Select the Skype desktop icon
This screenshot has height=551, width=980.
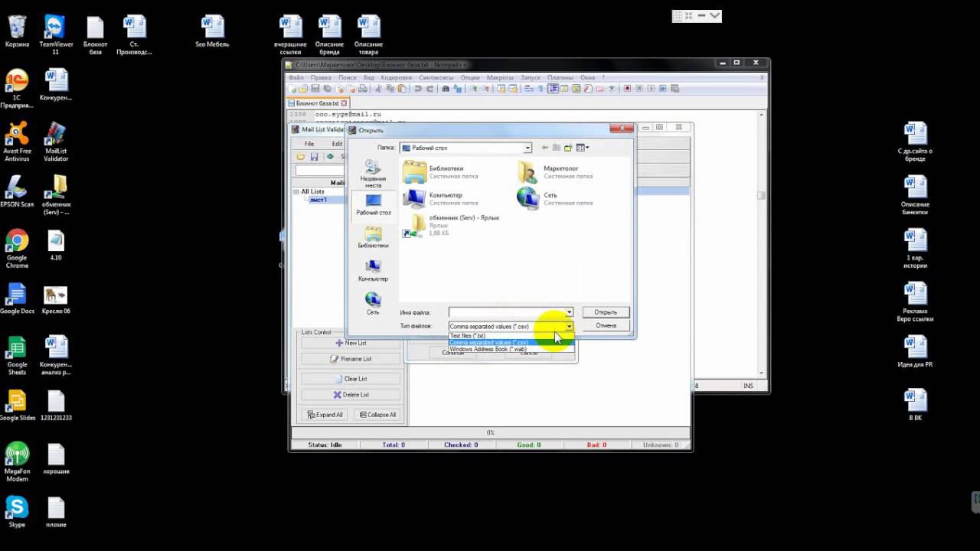click(x=17, y=512)
